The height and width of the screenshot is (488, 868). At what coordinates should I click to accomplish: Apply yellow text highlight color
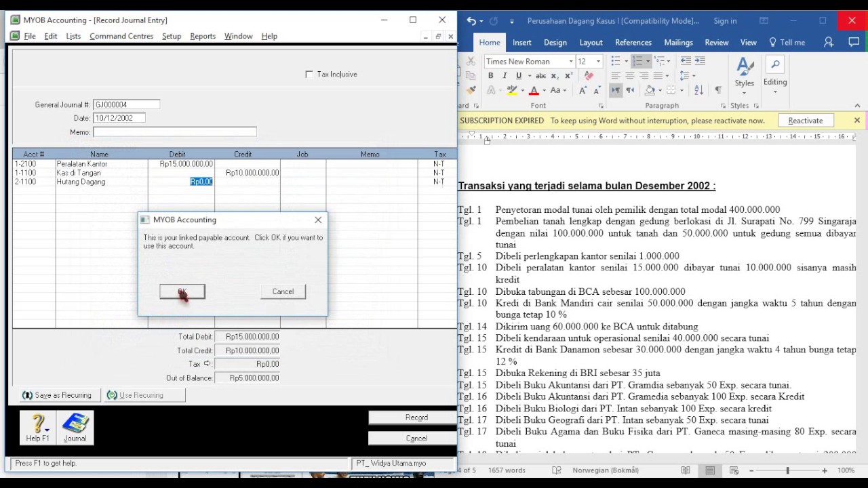[512, 90]
